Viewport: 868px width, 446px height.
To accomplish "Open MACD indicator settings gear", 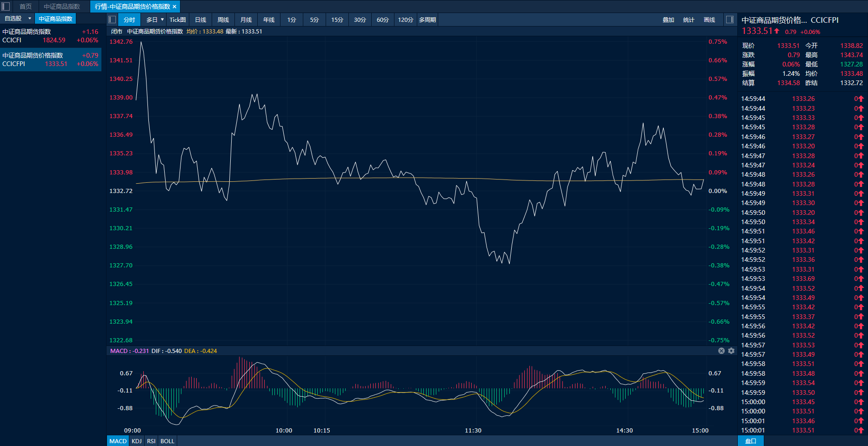I will pos(731,351).
